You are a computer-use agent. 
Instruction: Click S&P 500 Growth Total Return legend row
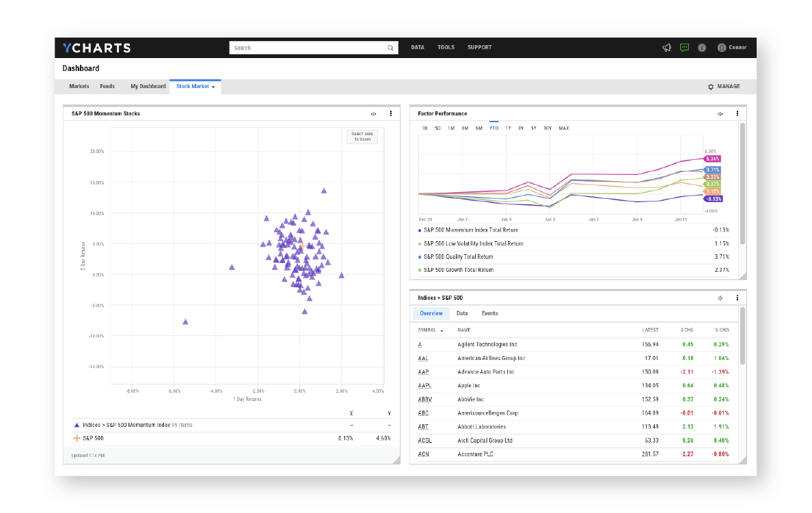tap(573, 271)
